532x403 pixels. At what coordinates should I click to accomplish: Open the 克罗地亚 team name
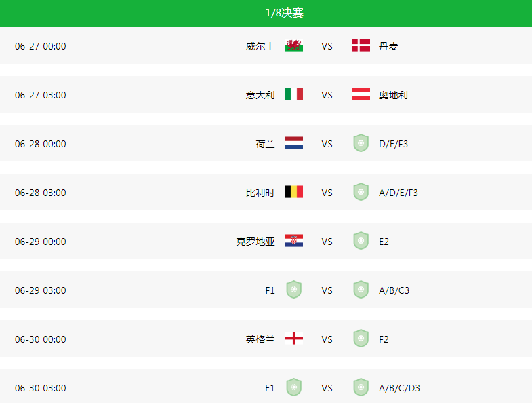pos(255,242)
